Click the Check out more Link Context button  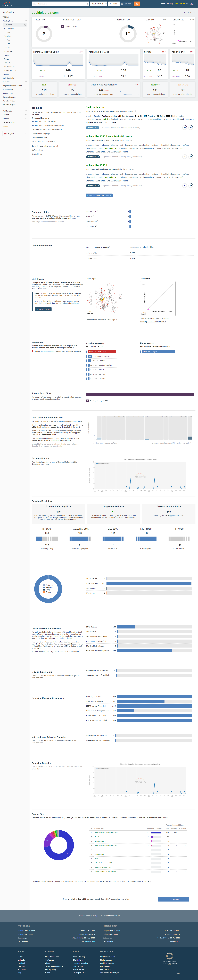tap(99, 195)
